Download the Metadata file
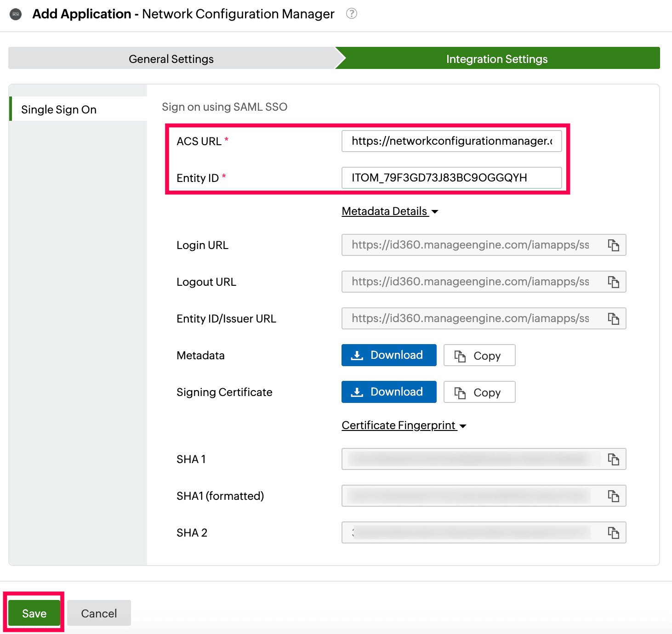Image resolution: width=672 pixels, height=634 pixels. [389, 355]
